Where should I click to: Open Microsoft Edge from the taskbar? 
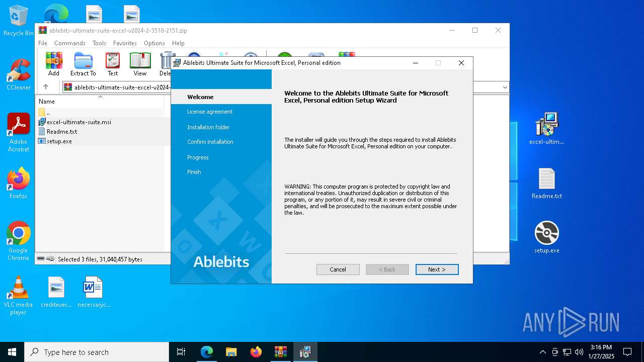pos(207,352)
